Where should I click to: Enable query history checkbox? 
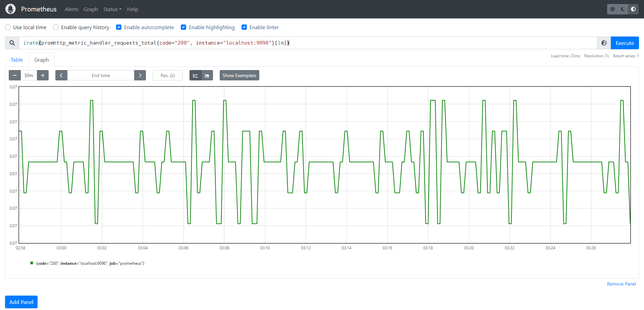(x=56, y=27)
